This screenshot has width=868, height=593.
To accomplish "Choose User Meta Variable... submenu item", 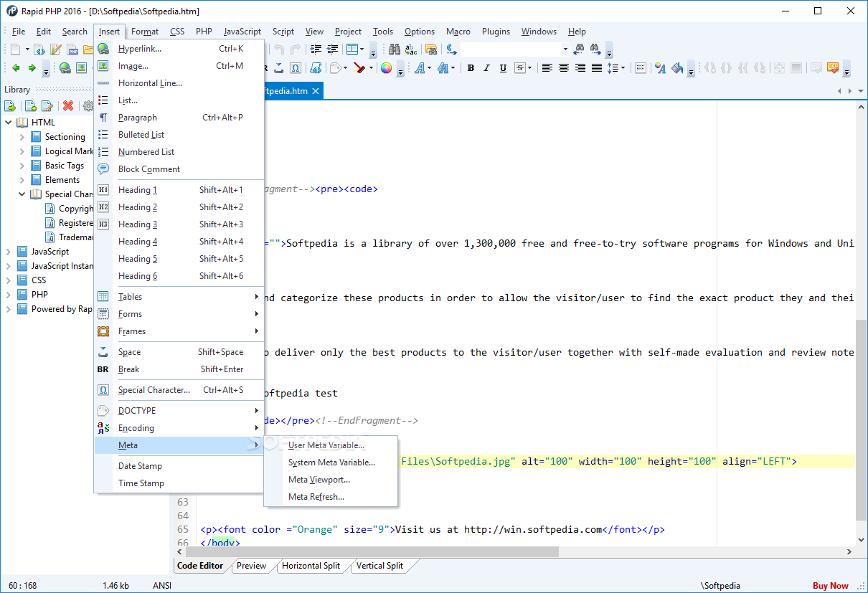I will tap(331, 445).
